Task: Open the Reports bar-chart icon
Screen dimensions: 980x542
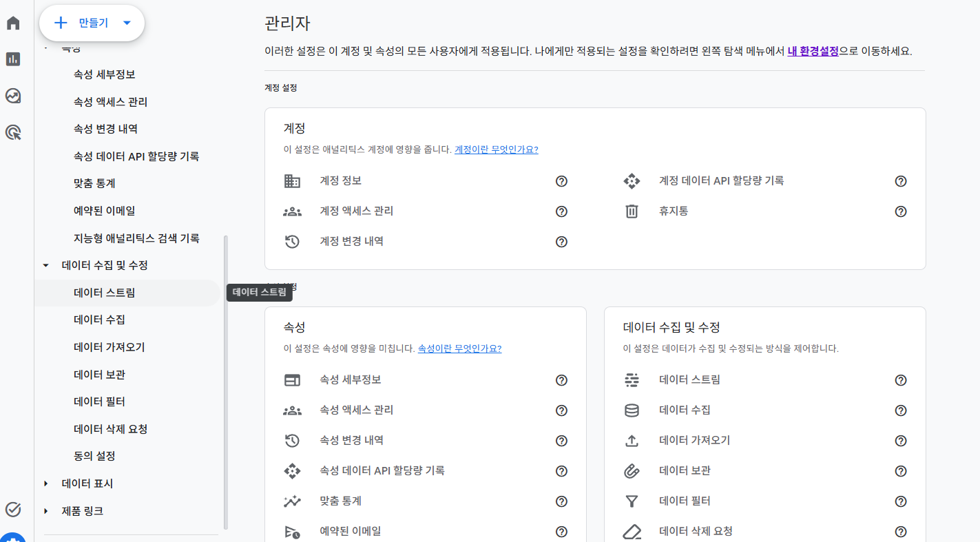Action: [13, 59]
